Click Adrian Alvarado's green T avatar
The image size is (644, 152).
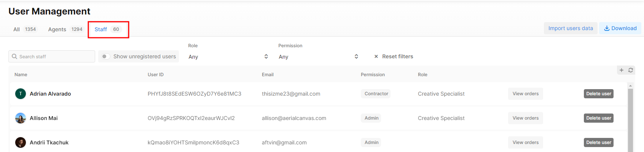click(21, 94)
